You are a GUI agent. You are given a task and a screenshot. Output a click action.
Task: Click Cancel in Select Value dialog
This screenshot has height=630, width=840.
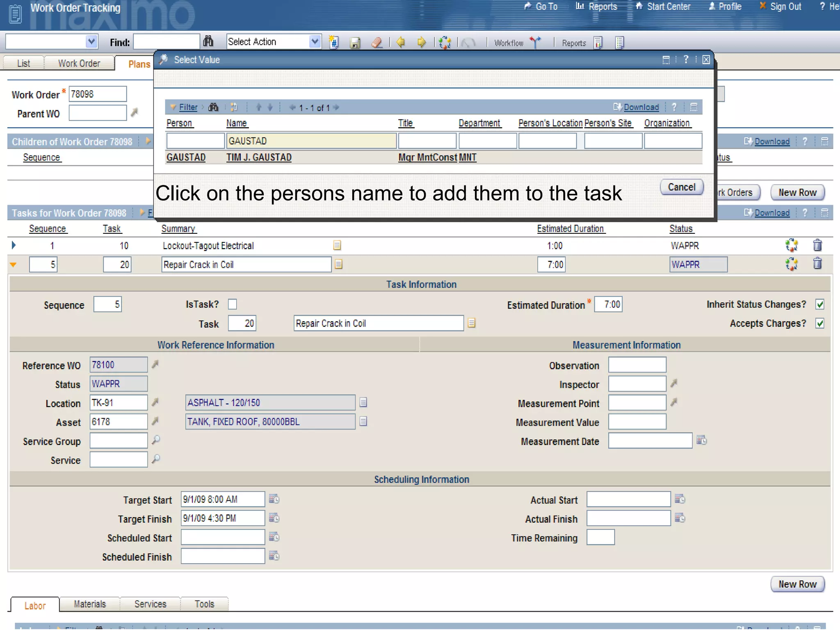(682, 187)
